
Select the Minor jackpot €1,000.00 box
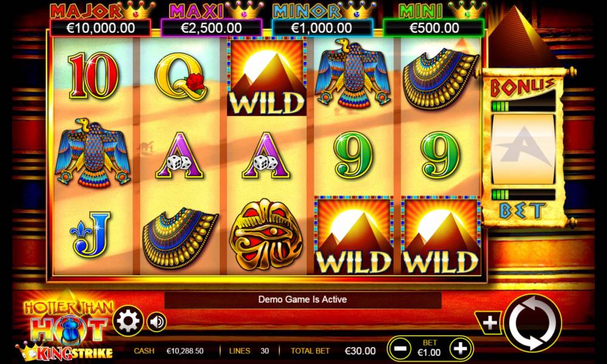(322, 28)
